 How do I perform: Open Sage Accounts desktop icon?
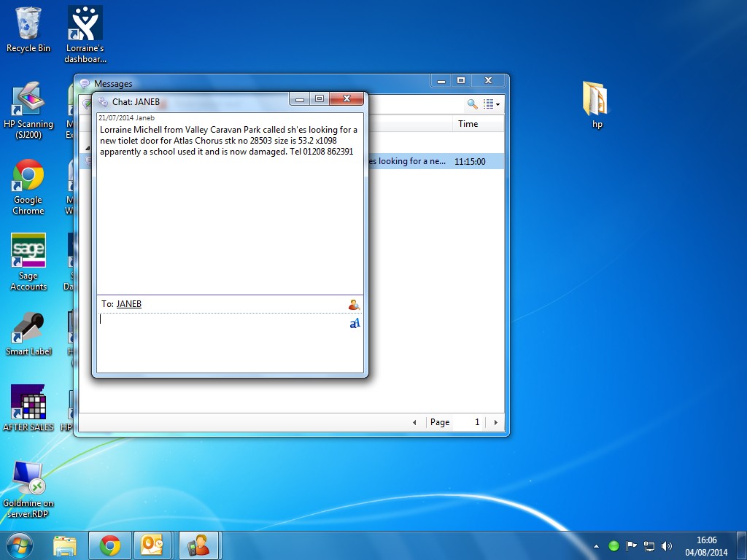click(x=28, y=262)
